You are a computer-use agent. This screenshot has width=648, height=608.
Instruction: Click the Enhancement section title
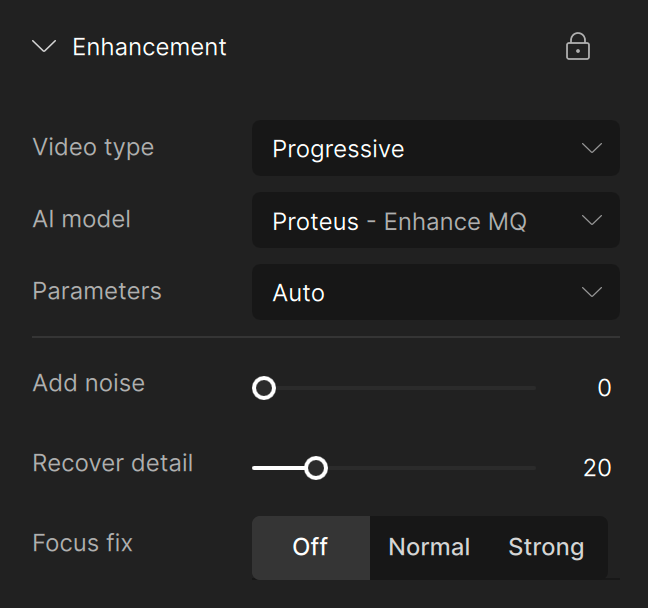pyautogui.click(x=149, y=47)
